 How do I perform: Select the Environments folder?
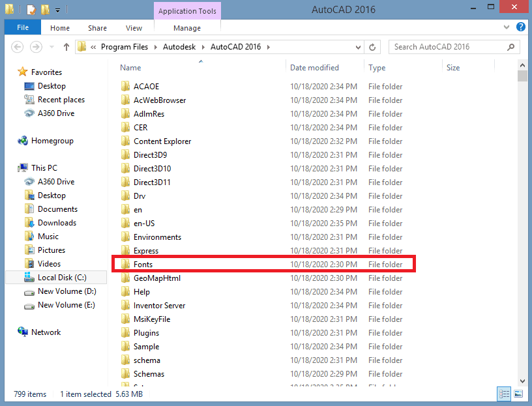pyautogui.click(x=157, y=237)
